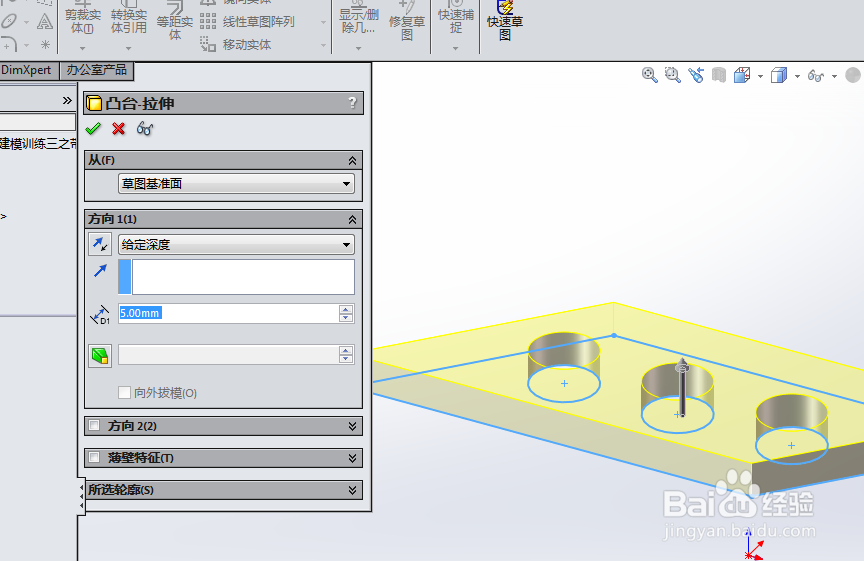
Task: Click 线性草图阵列 linear pattern tool
Action: click(x=247, y=22)
